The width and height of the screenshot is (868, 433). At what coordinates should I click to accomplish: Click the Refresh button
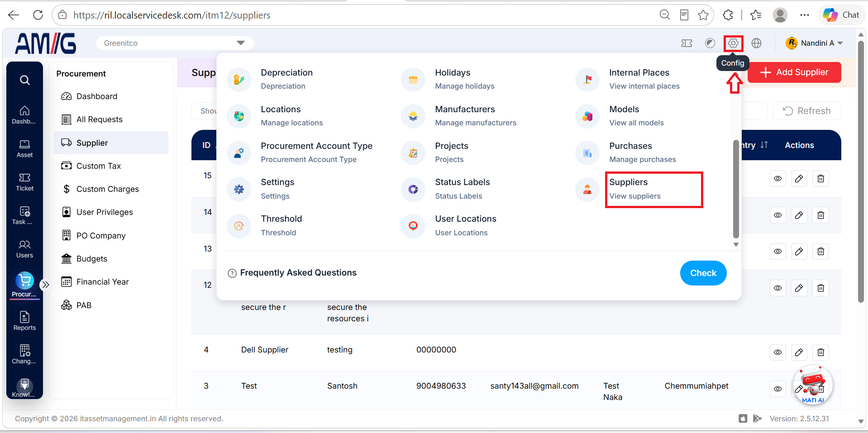[x=807, y=111]
